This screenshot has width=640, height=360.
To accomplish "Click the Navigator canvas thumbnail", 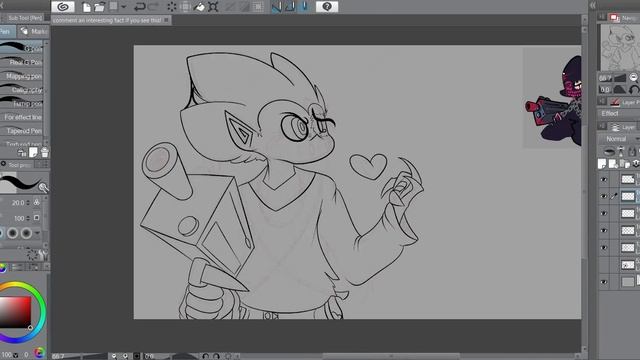I will point(620,48).
